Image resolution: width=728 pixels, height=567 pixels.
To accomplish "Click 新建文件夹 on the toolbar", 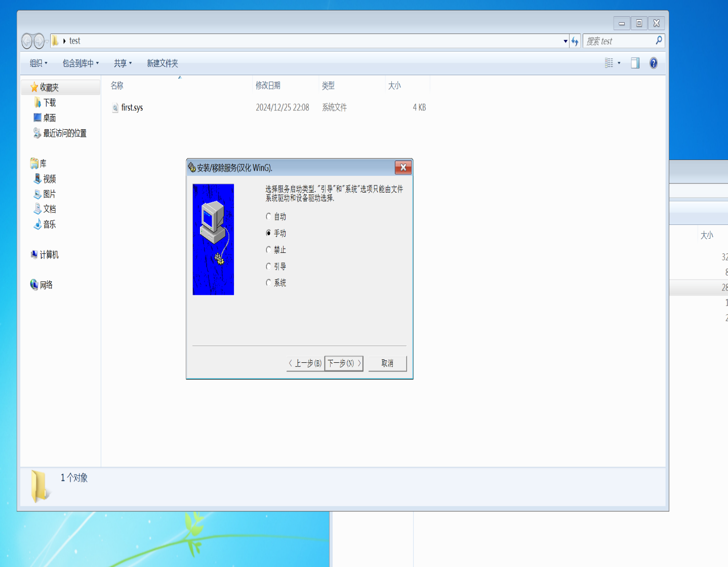I will 161,63.
